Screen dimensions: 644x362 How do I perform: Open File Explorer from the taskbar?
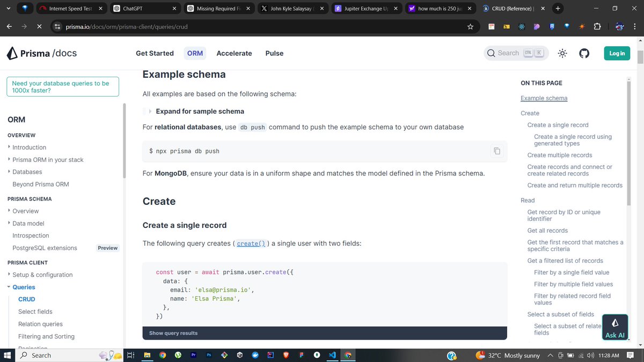[x=147, y=355]
